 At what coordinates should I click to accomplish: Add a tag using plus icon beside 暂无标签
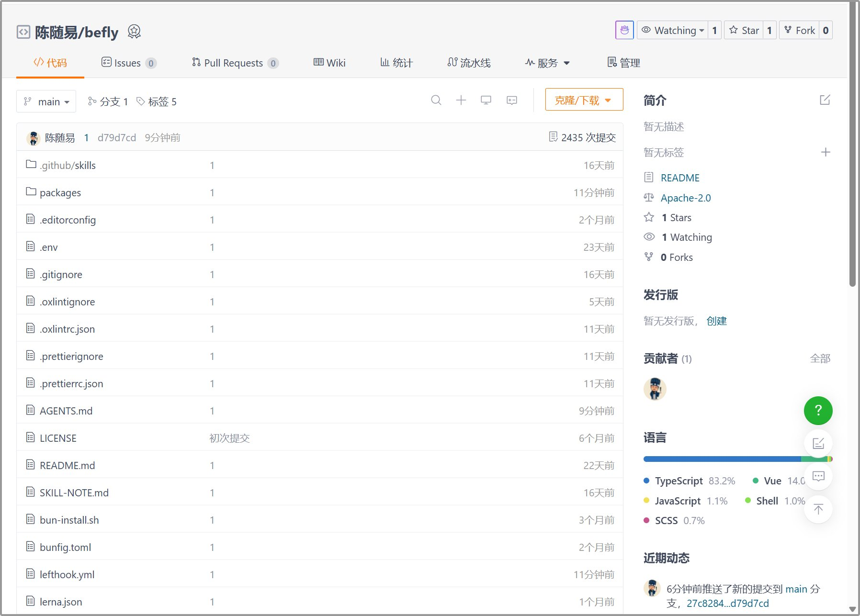826,152
